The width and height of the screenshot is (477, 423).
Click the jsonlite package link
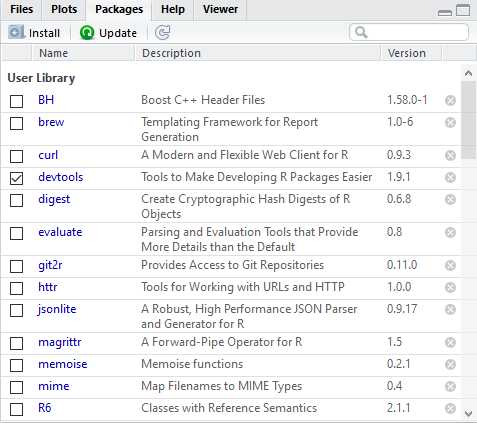57,309
